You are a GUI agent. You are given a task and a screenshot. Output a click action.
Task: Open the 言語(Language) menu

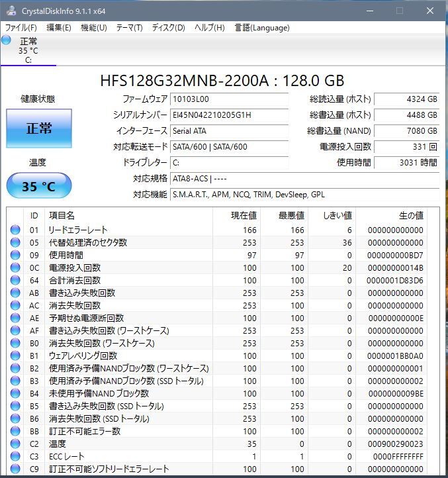click(262, 28)
